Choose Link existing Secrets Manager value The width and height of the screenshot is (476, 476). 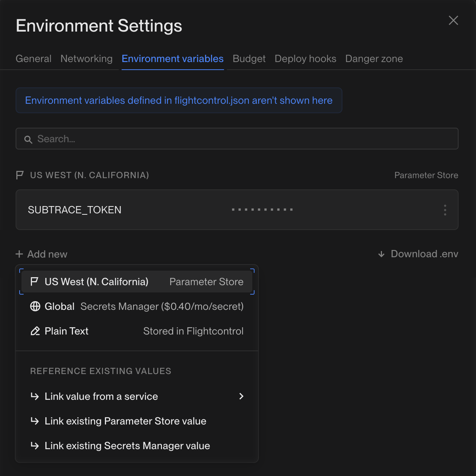(127, 446)
